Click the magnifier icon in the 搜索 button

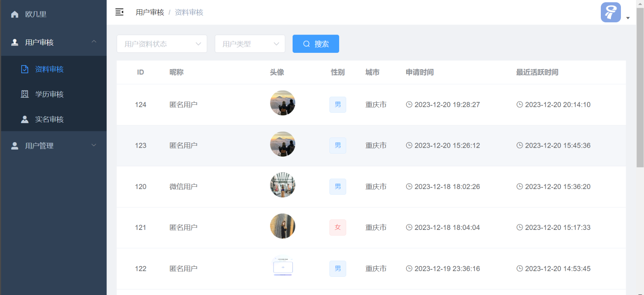pos(306,44)
